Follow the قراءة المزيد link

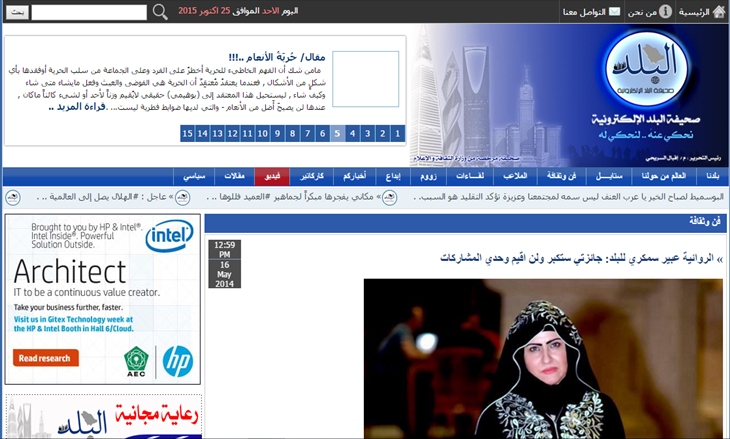click(x=79, y=106)
